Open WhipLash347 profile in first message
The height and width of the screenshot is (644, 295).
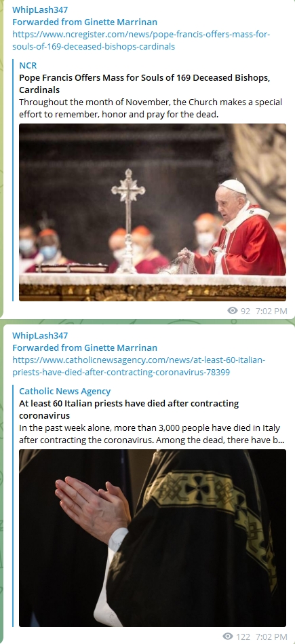(x=40, y=10)
